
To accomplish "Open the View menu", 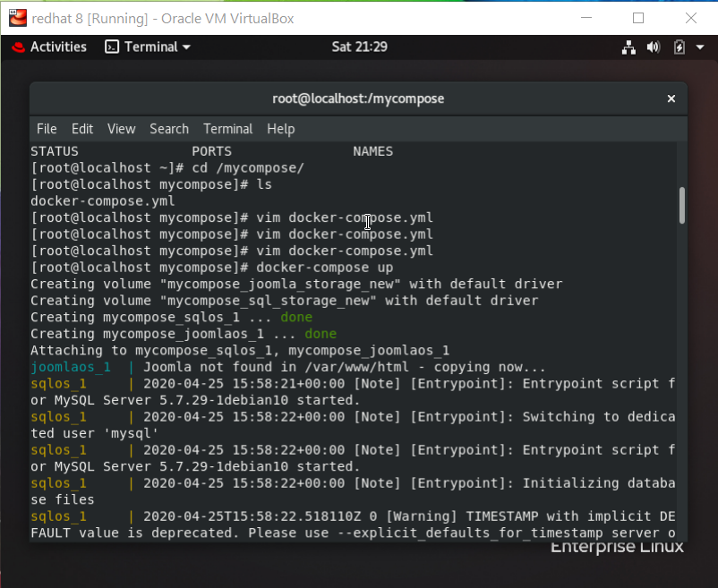I will tap(122, 129).
